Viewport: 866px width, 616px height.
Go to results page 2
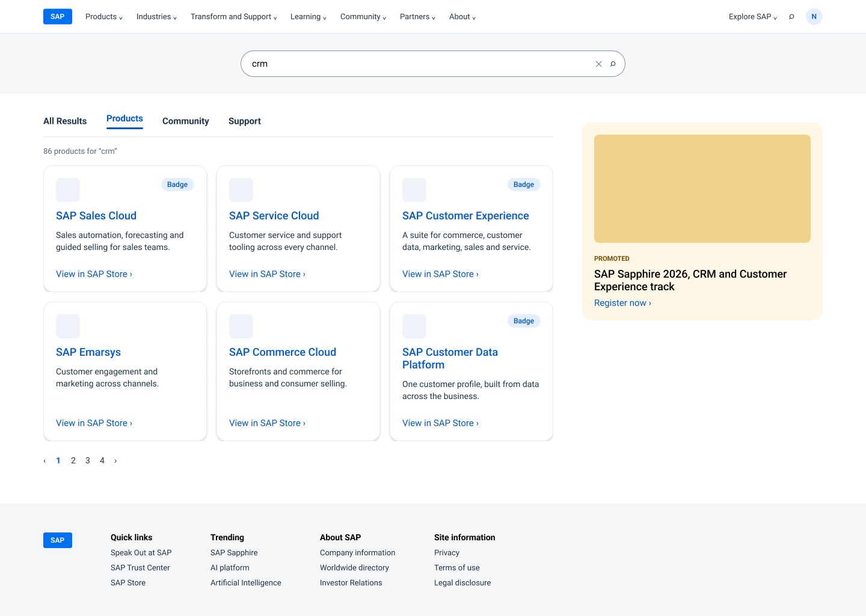click(73, 461)
